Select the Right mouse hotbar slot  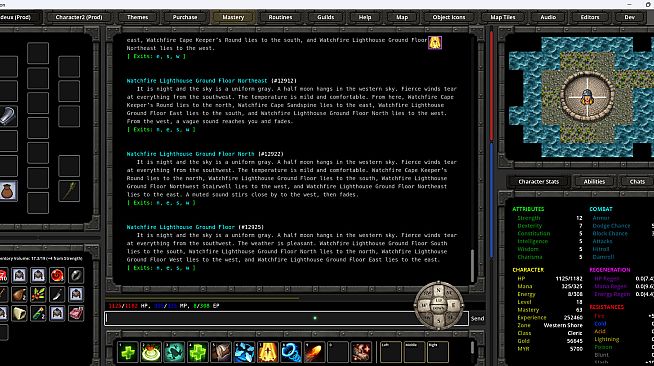[x=438, y=352]
